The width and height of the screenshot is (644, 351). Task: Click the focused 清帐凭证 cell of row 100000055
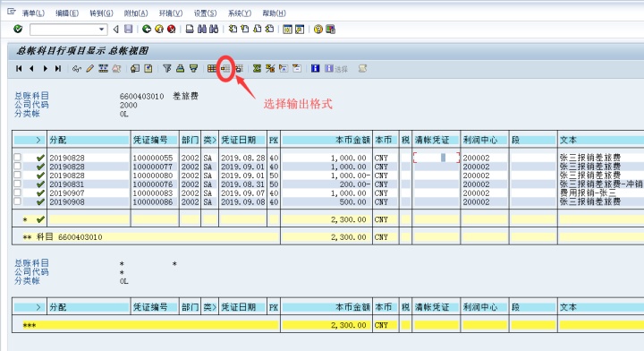point(436,158)
